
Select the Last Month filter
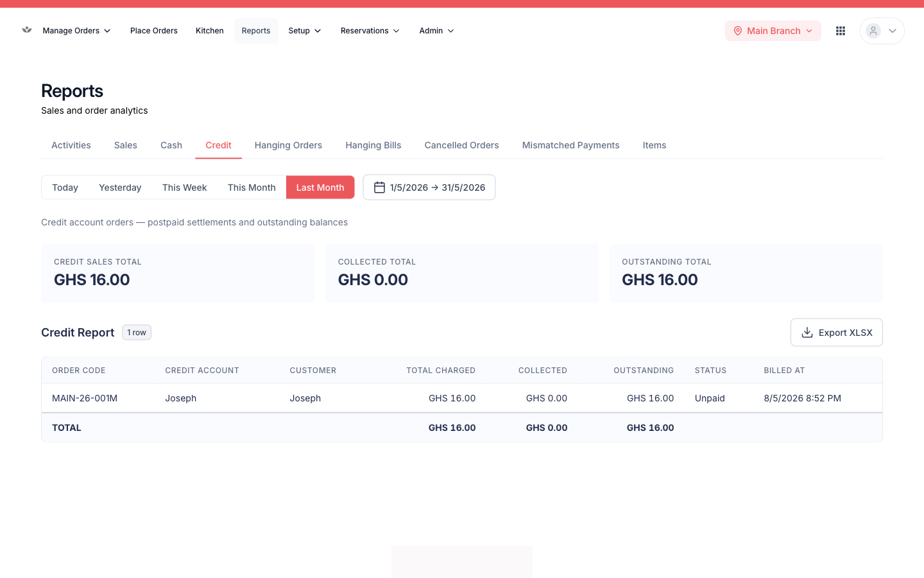click(x=320, y=188)
